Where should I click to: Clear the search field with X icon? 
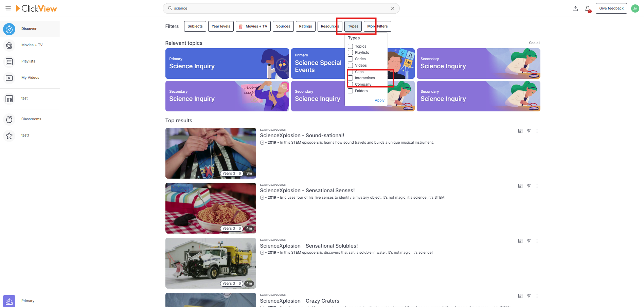pos(393,8)
